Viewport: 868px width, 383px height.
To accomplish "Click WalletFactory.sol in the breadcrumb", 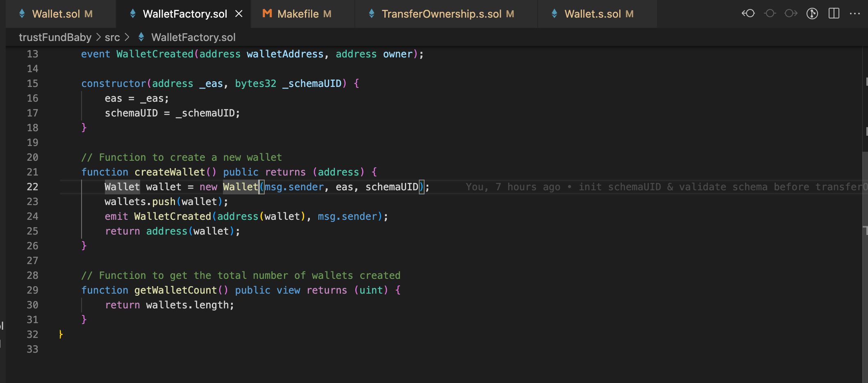I will (193, 37).
